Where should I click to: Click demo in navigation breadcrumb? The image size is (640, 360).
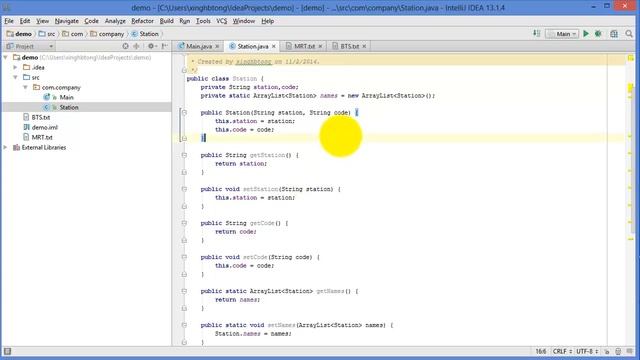click(x=19, y=34)
